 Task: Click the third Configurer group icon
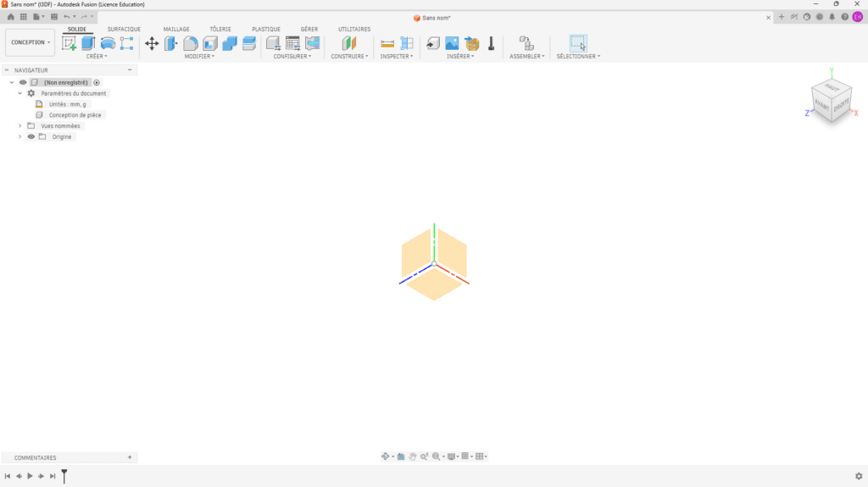pos(313,43)
